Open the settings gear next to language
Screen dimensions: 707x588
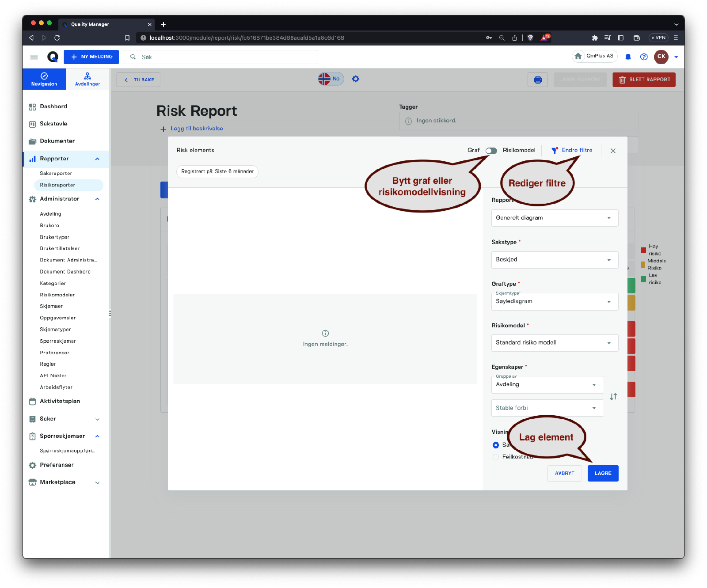coord(356,79)
